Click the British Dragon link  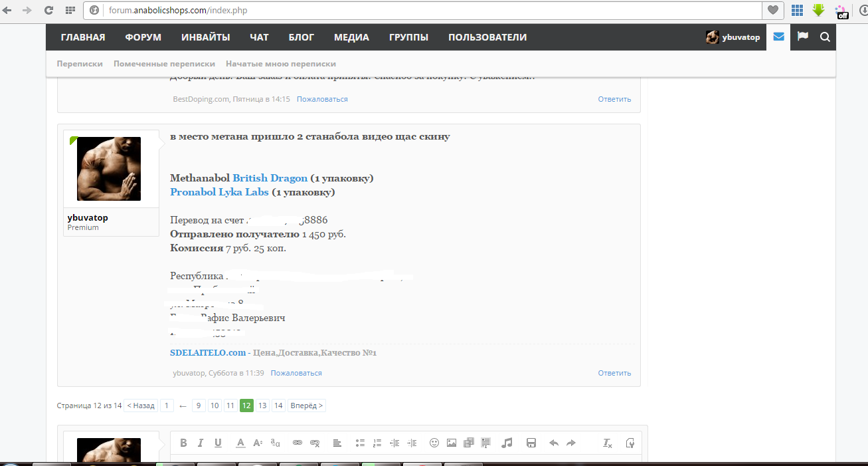coord(270,178)
